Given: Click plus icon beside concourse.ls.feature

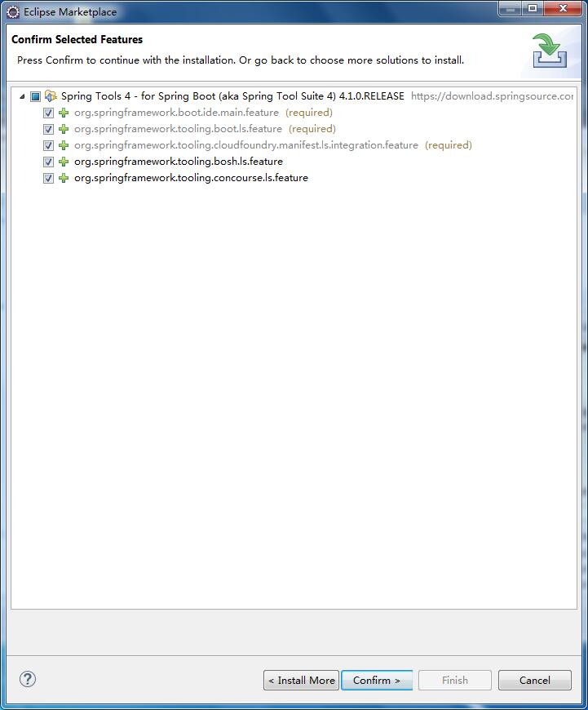Looking at the screenshot, I should tap(64, 178).
